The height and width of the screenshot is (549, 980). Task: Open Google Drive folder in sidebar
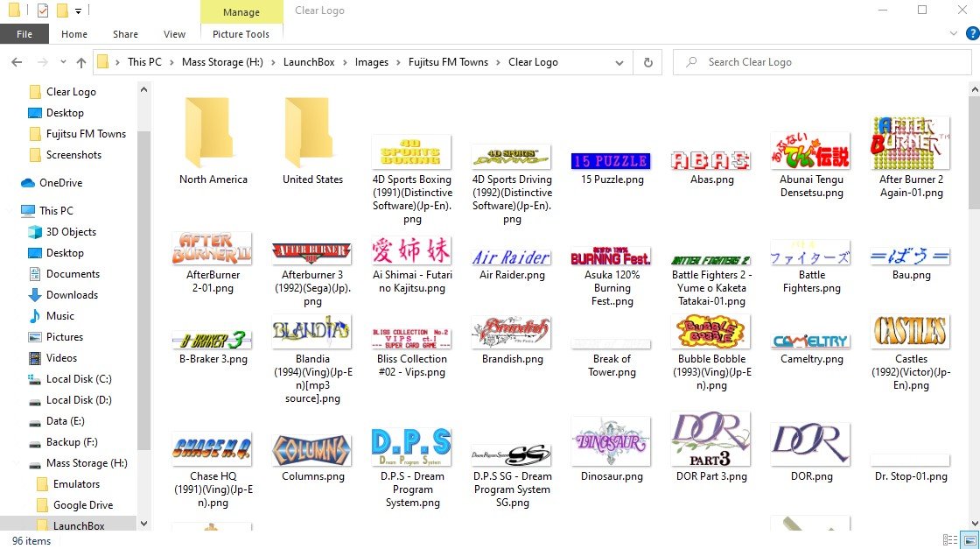tap(82, 504)
